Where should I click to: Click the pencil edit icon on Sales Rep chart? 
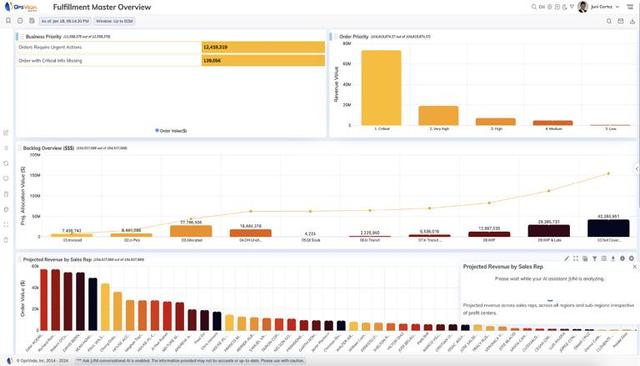point(567,259)
